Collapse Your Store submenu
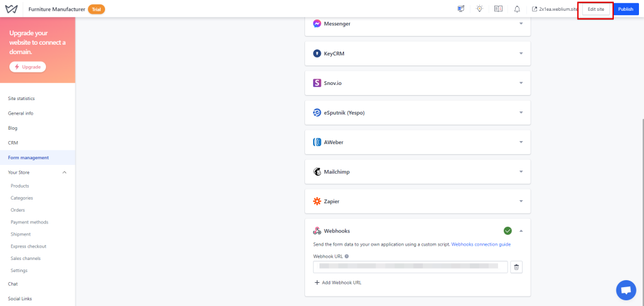 tap(64, 172)
